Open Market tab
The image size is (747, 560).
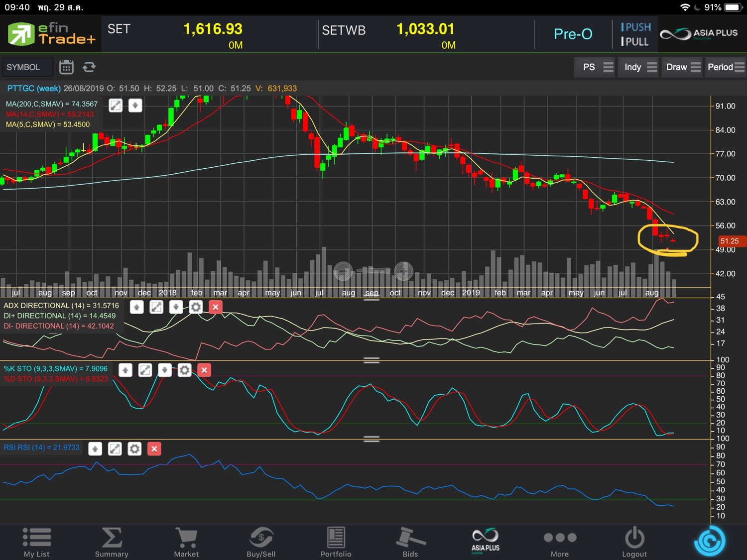186,542
